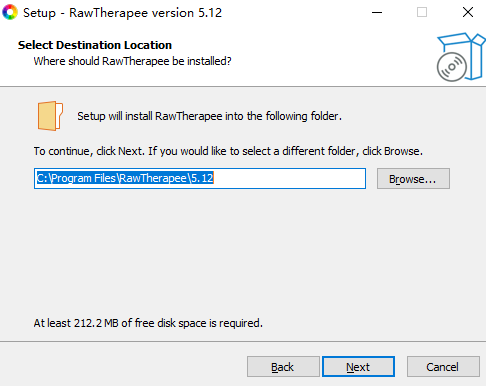Click the disabled maximize button
The height and width of the screenshot is (386, 486).
click(x=422, y=13)
